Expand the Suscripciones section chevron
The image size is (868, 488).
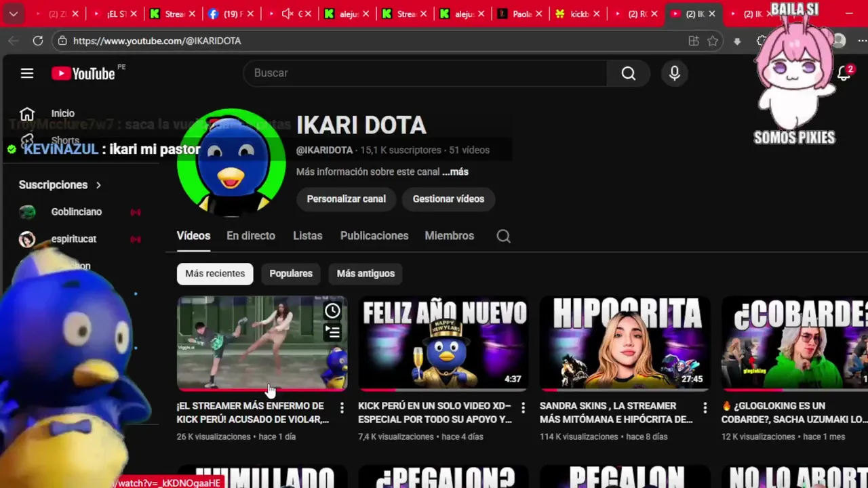98,185
